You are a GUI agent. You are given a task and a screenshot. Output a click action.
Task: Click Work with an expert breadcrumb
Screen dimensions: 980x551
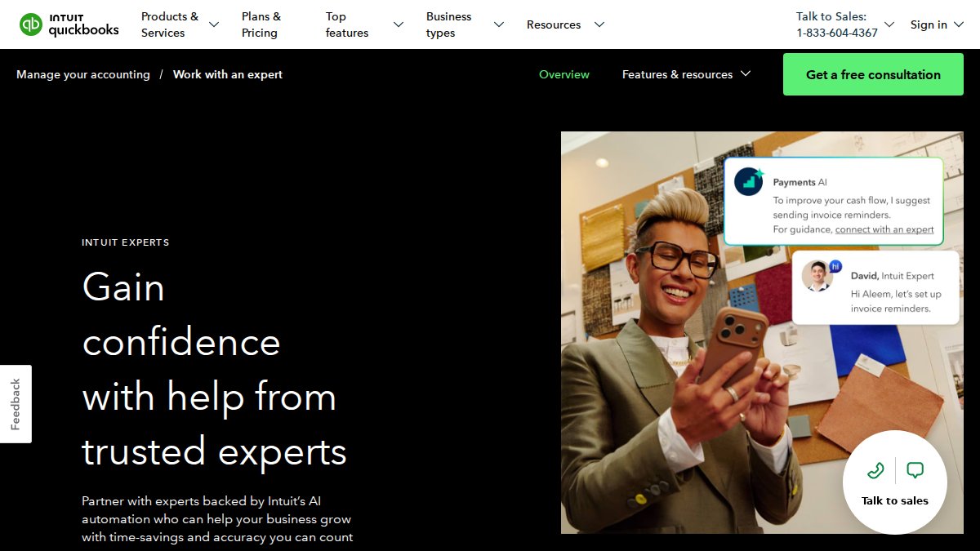pyautogui.click(x=228, y=74)
